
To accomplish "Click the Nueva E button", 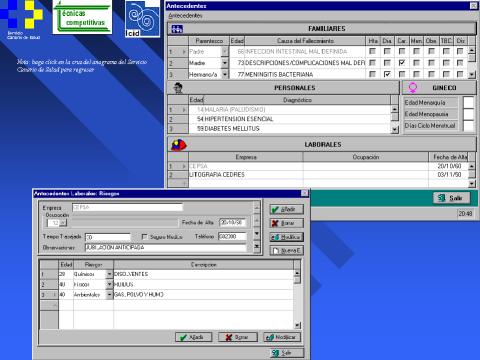I will (286, 251).
